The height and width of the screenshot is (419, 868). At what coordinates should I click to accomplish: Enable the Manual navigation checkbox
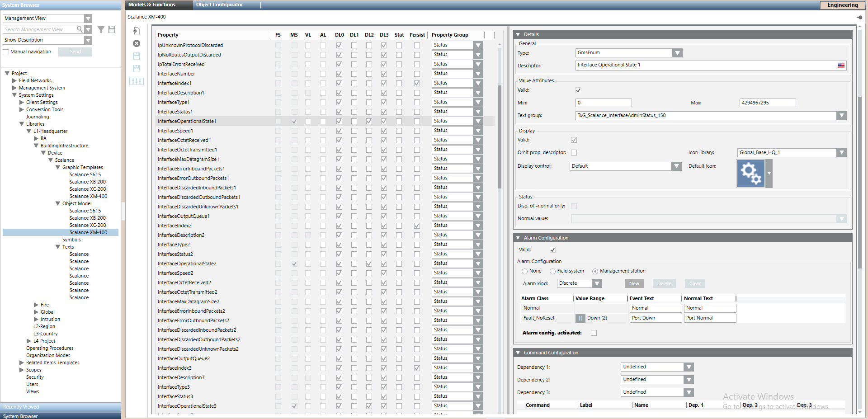pyautogui.click(x=5, y=52)
